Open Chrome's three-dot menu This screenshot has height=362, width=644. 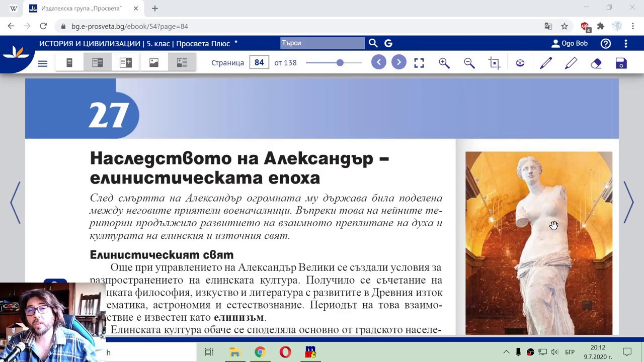[x=633, y=26]
